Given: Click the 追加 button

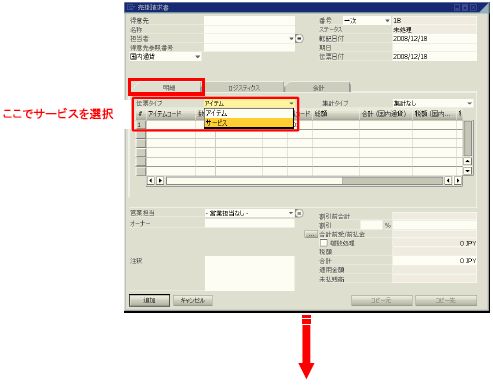Looking at the screenshot, I should tap(149, 300).
